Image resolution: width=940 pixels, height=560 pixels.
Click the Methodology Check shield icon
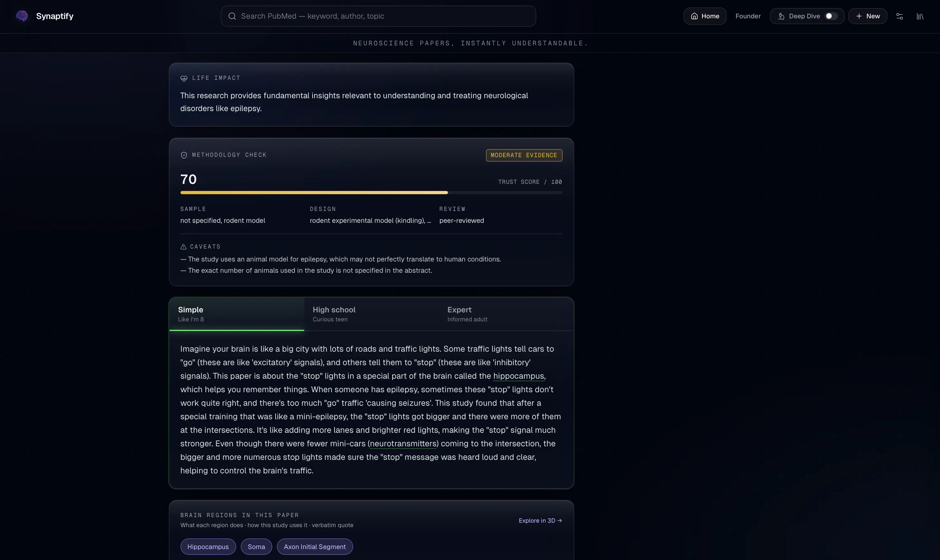[x=184, y=155]
